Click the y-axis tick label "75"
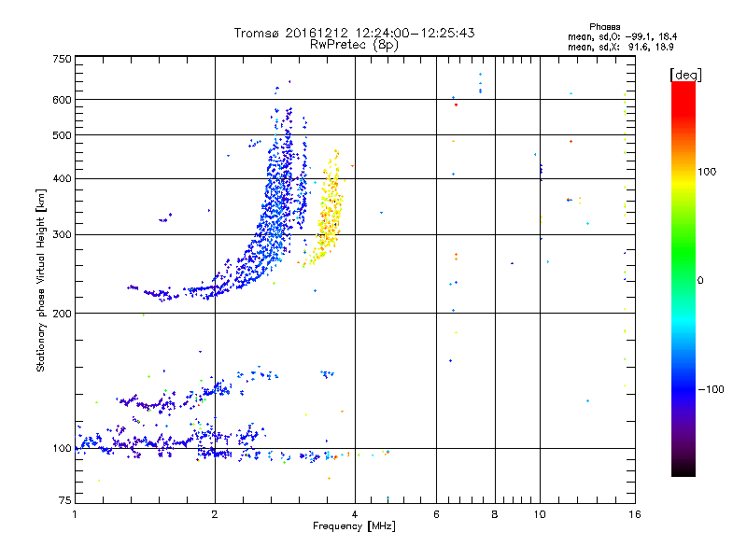The image size is (747, 560). point(64,500)
